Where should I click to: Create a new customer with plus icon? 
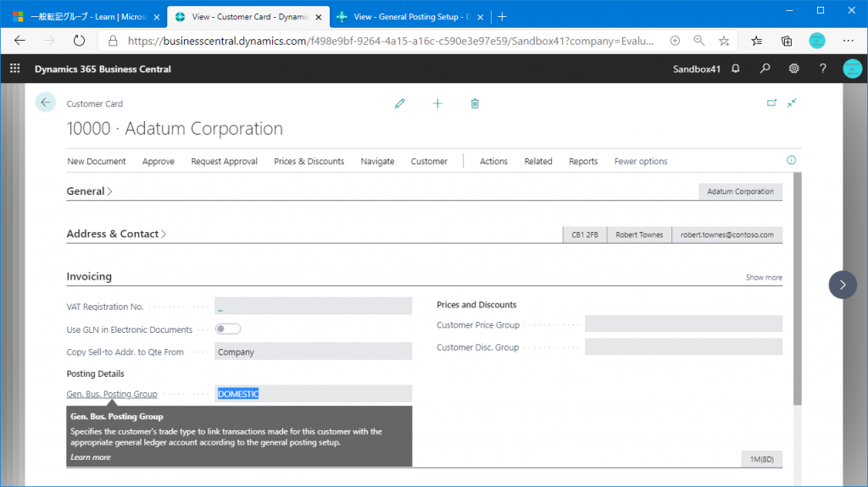pyautogui.click(x=437, y=103)
